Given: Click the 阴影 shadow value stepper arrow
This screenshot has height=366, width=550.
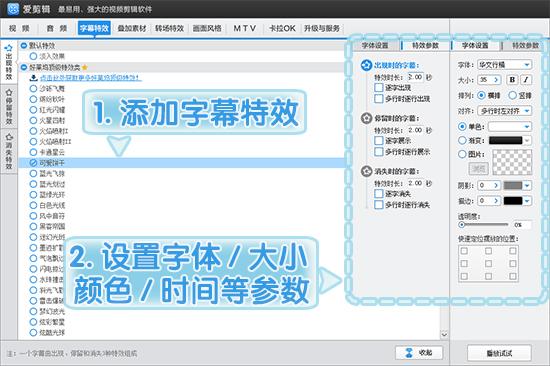Looking at the screenshot, I should (496, 185).
